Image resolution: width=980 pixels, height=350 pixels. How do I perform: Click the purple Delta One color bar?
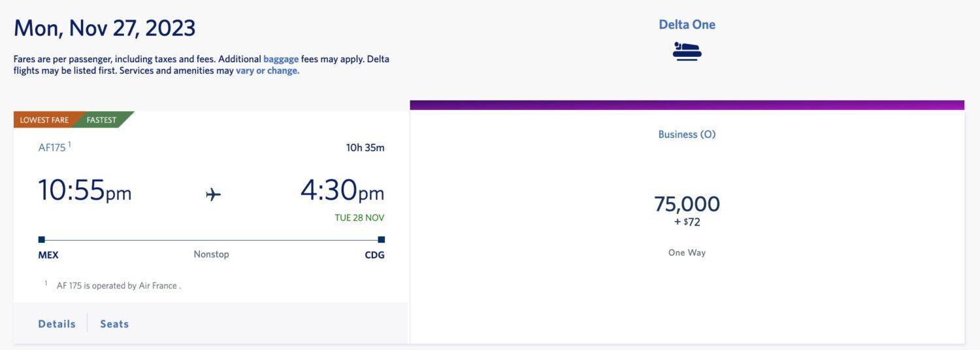point(687,105)
